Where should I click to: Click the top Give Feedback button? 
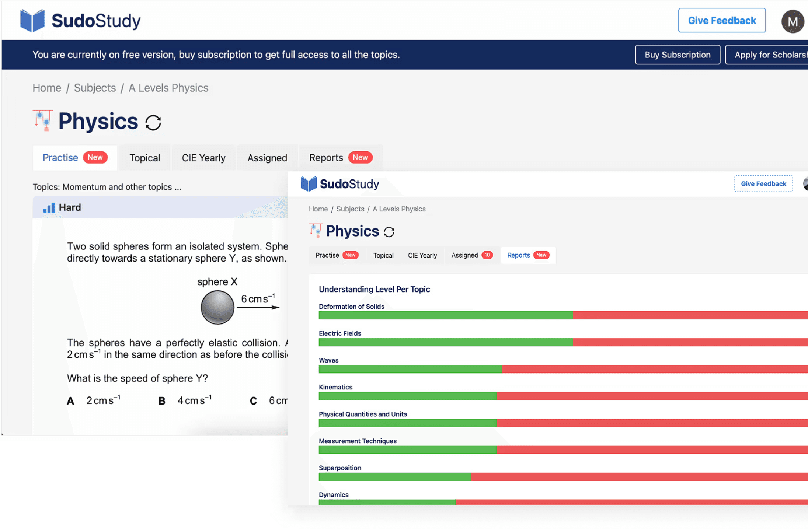click(x=721, y=21)
